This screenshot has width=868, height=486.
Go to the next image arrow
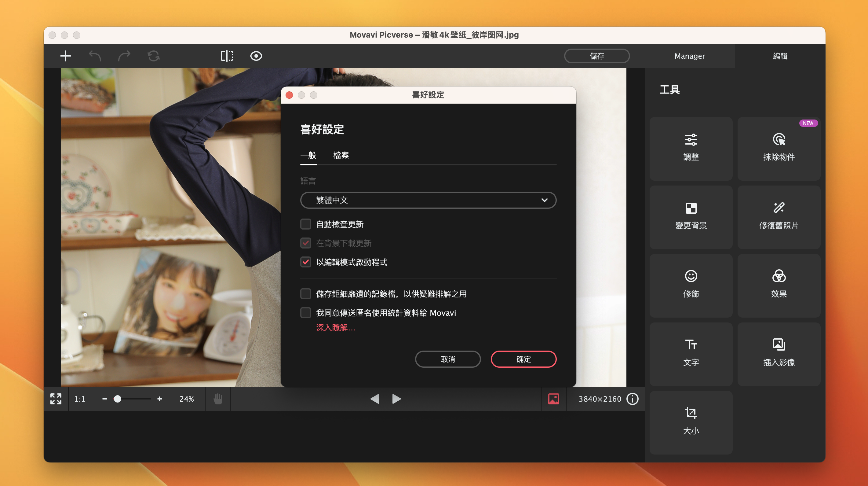point(397,399)
